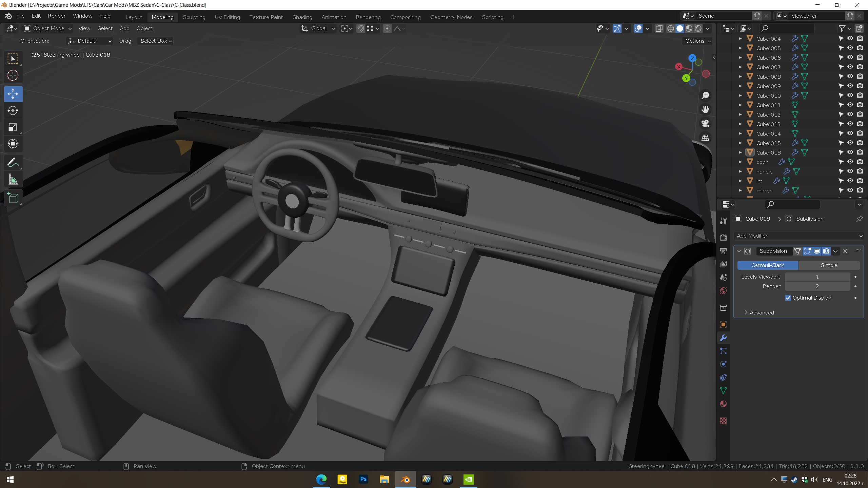Open the Render menu

click(57, 16)
